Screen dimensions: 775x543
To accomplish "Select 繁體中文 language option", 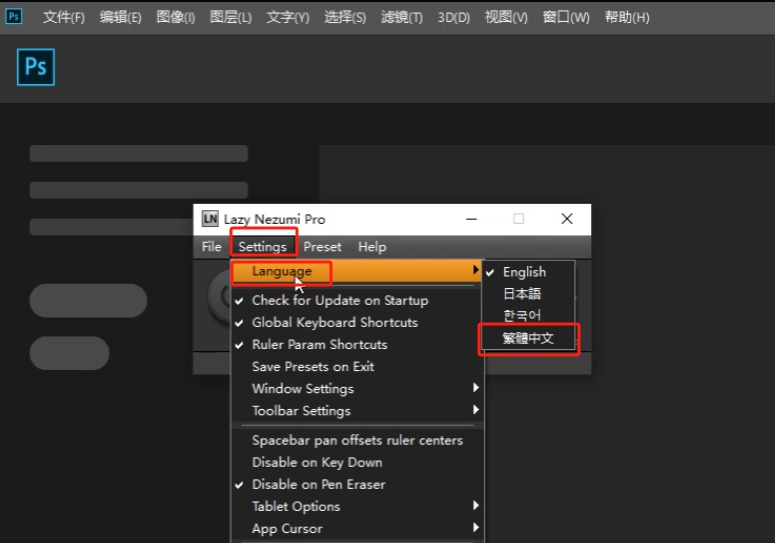I will (x=528, y=338).
